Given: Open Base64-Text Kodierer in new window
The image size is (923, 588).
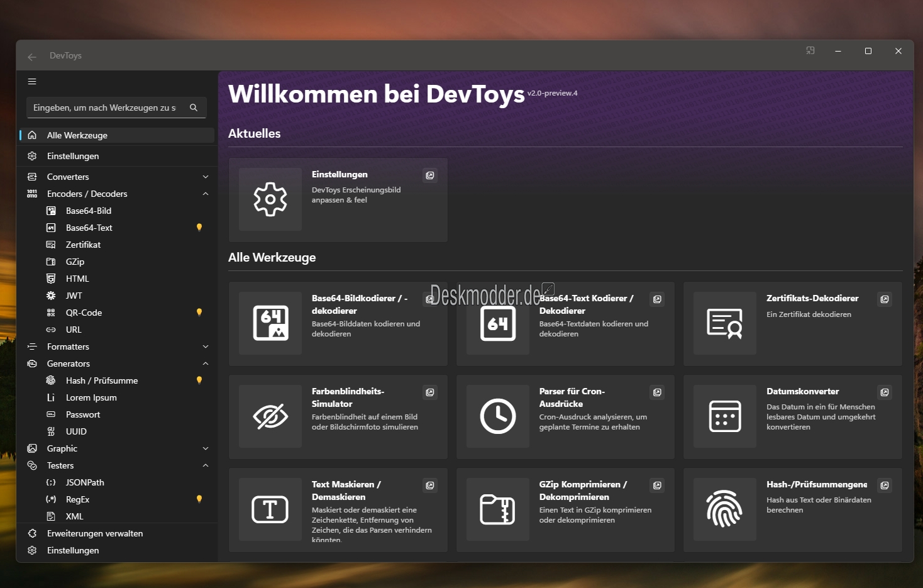Looking at the screenshot, I should (657, 299).
